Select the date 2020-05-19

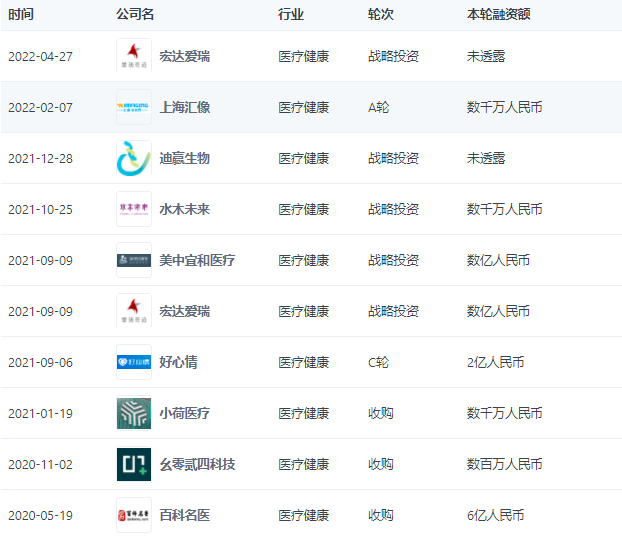pos(40,516)
